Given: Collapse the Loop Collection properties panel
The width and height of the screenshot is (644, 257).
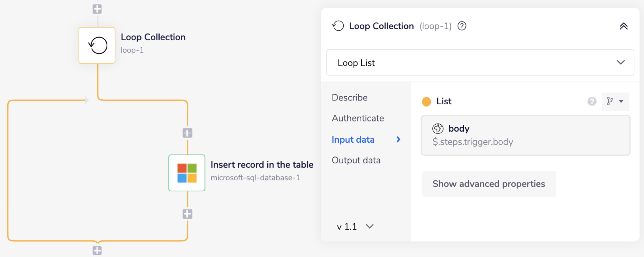Looking at the screenshot, I should (x=623, y=26).
